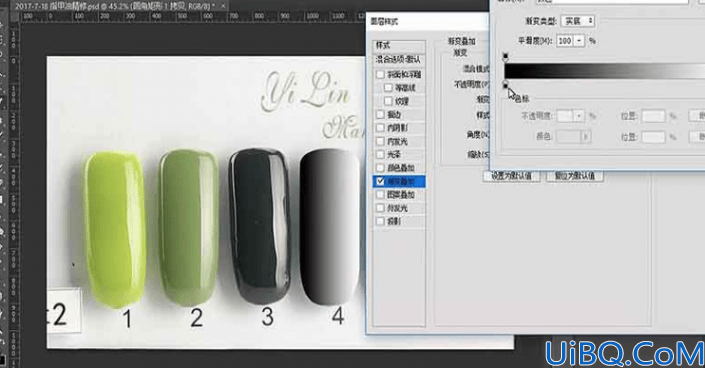Click the dark glossy nail numbered 3
The width and height of the screenshot is (705, 368).
[259, 226]
